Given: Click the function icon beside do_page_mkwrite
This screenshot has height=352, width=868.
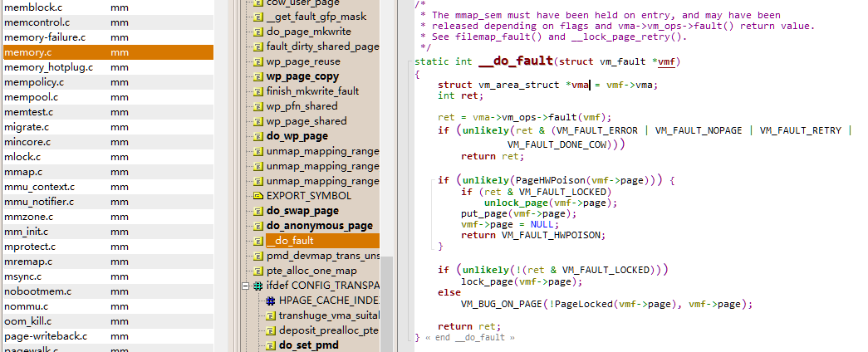Looking at the screenshot, I should coord(258,32).
